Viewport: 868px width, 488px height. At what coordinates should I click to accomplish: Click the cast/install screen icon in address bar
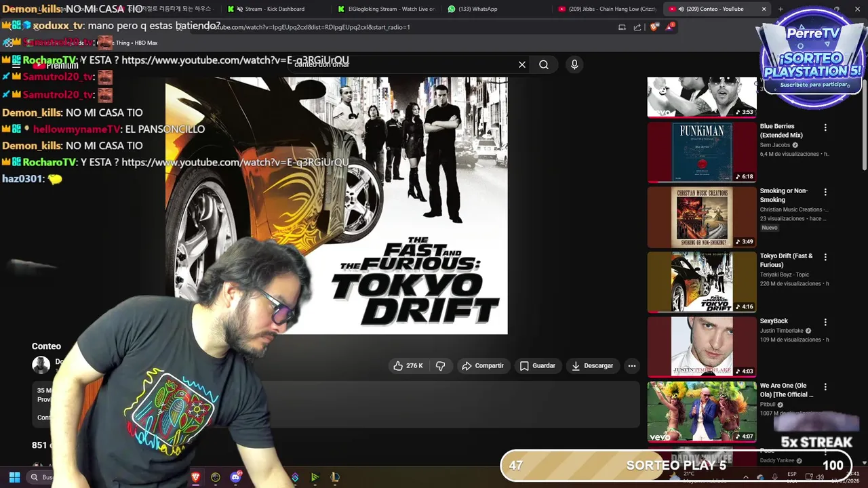point(622,27)
